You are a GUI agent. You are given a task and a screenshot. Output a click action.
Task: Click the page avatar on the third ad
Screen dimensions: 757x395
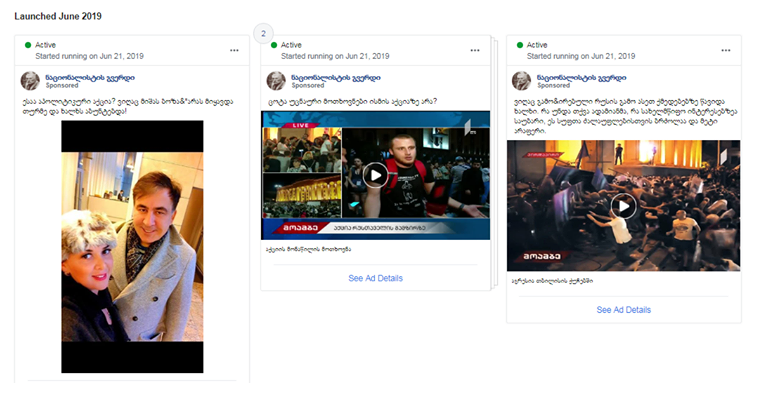pos(521,81)
